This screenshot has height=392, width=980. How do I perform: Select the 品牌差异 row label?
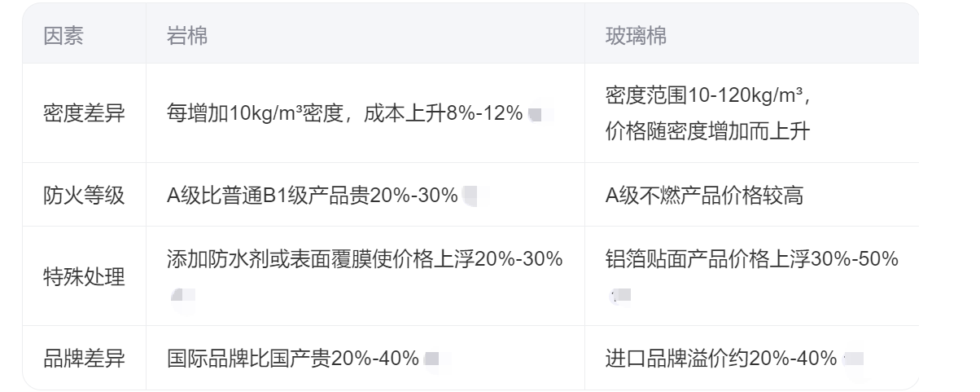coord(84,359)
